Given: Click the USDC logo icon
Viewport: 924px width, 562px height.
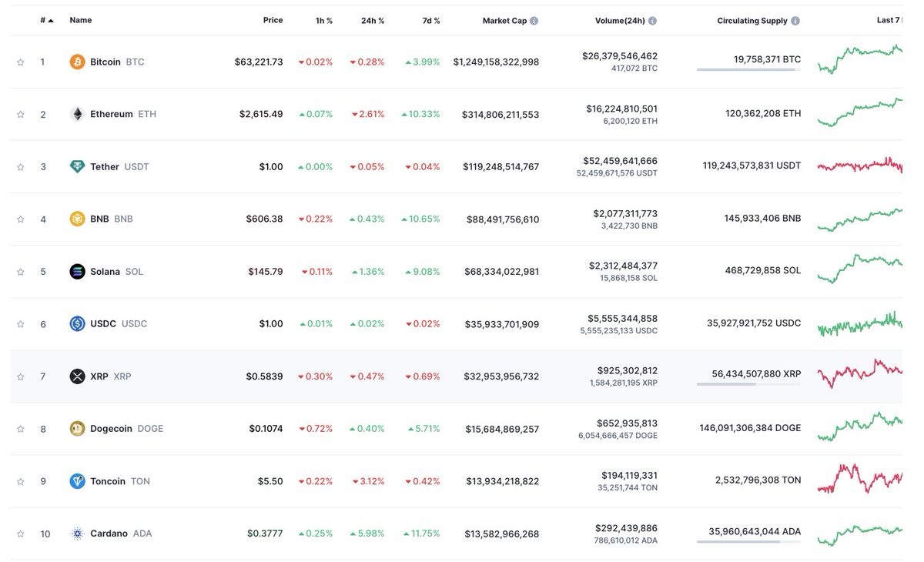Looking at the screenshot, I should pyautogui.click(x=77, y=323).
